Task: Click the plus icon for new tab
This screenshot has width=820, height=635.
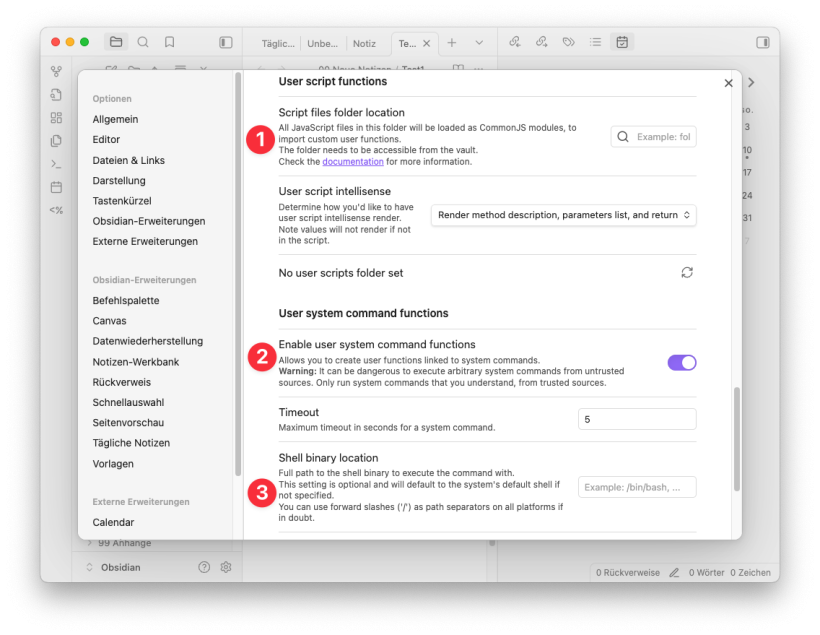Action: pyautogui.click(x=452, y=43)
